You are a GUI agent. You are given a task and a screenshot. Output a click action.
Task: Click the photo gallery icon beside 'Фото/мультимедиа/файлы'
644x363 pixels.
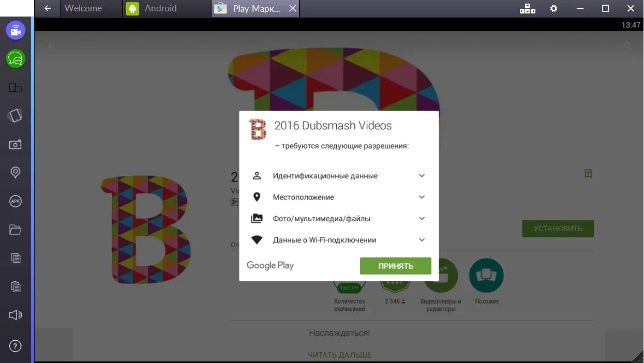(257, 219)
